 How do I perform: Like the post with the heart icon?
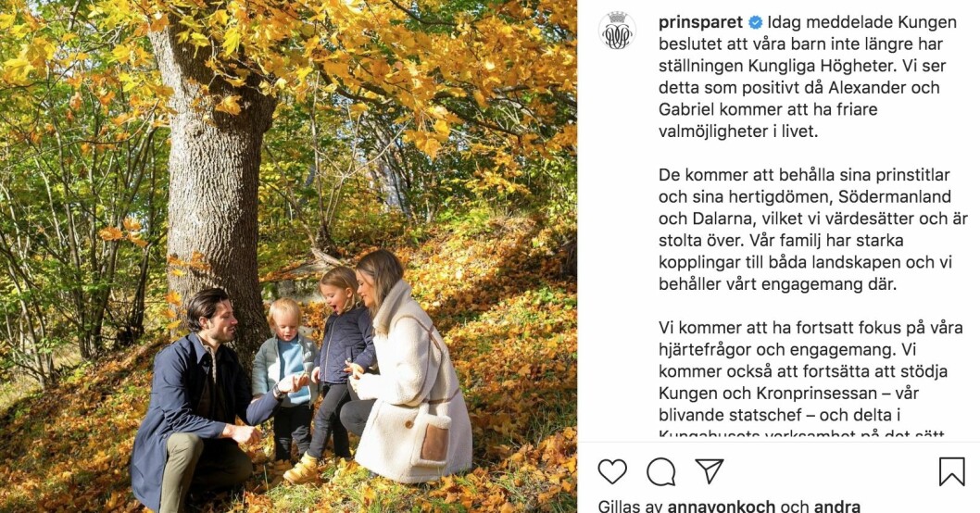tap(612, 471)
